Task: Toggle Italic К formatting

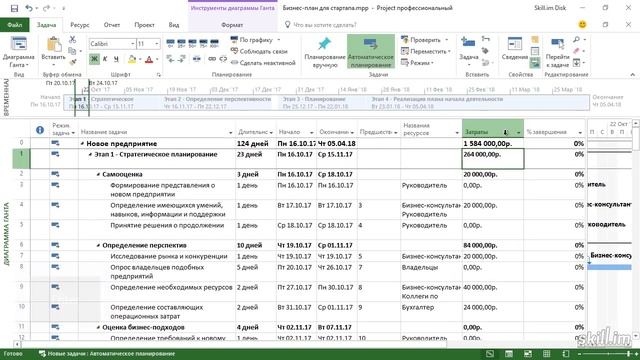Action: 105,59
